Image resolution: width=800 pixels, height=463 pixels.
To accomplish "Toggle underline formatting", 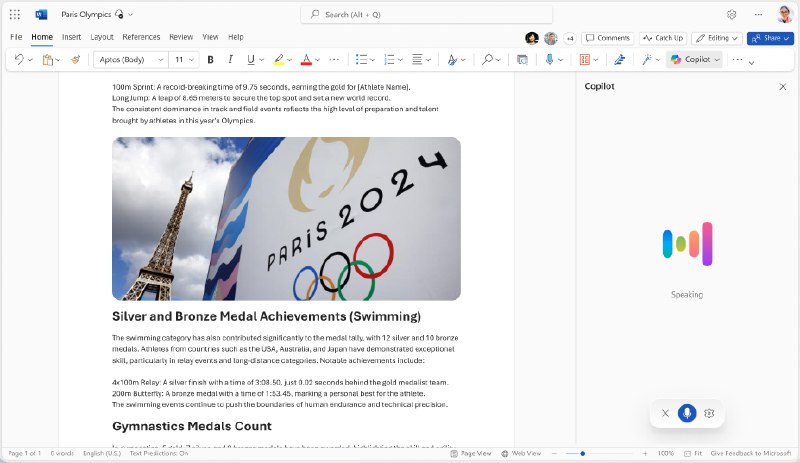I will (251, 60).
